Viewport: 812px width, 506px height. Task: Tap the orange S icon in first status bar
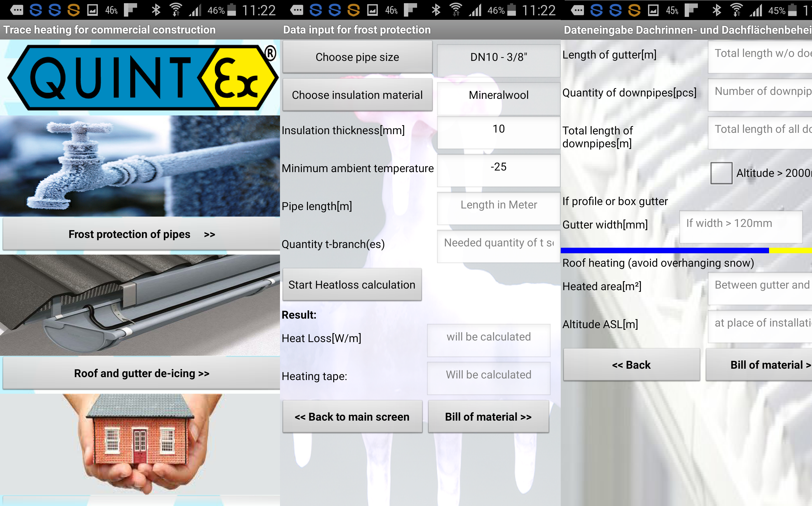pos(73,10)
